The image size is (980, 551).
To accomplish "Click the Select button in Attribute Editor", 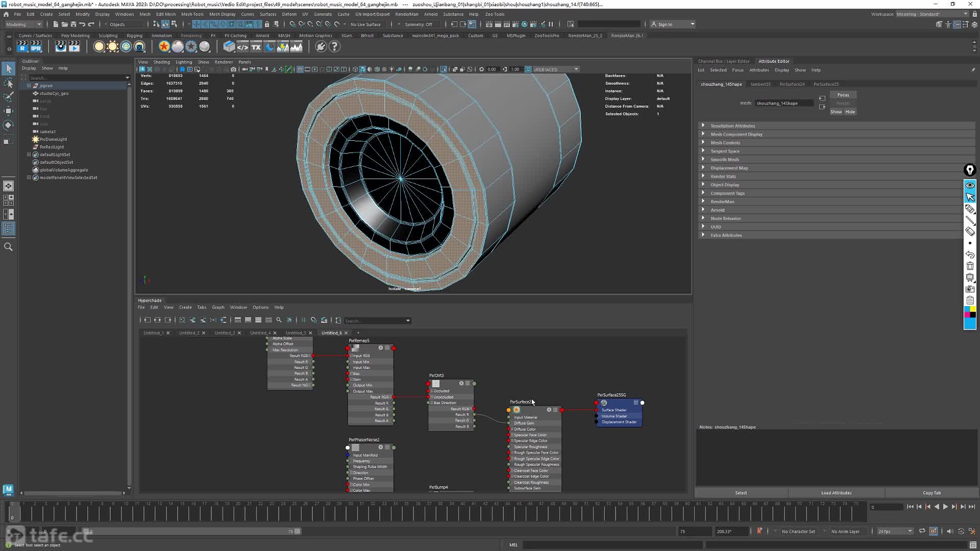I will [741, 493].
